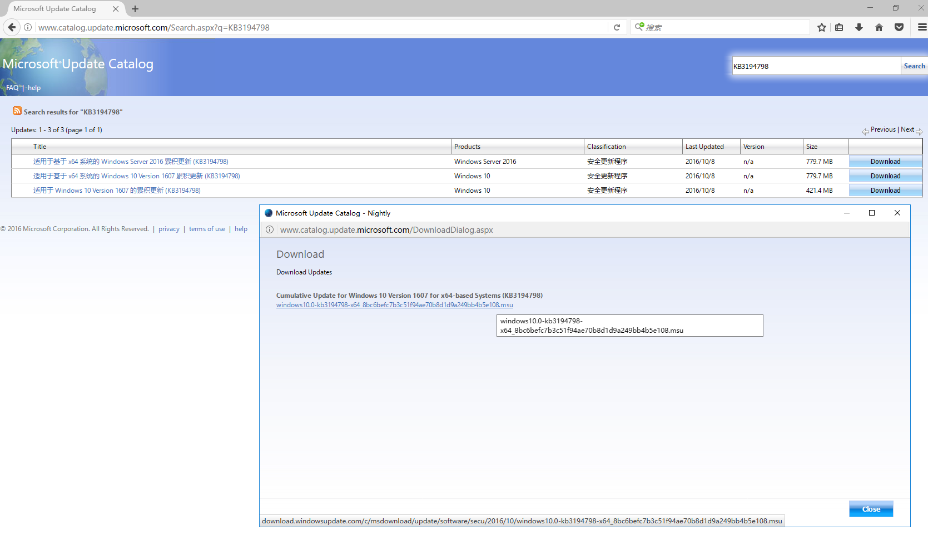Click Next pagination link

907,129
